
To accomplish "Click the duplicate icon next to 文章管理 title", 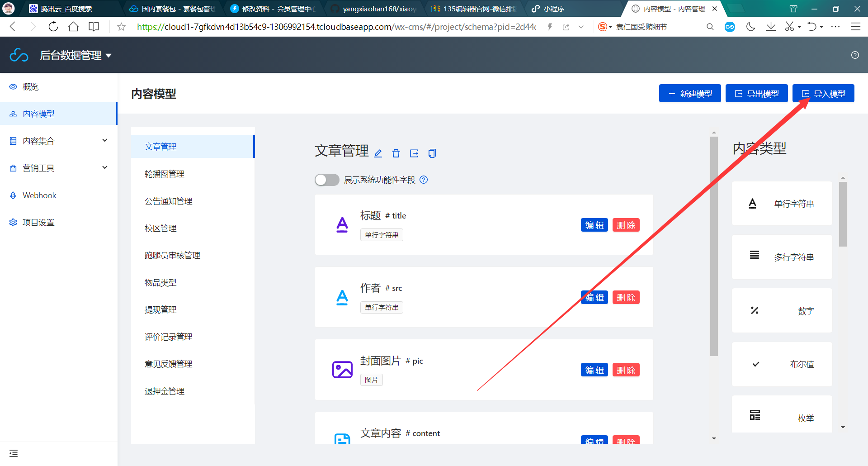I will click(432, 153).
